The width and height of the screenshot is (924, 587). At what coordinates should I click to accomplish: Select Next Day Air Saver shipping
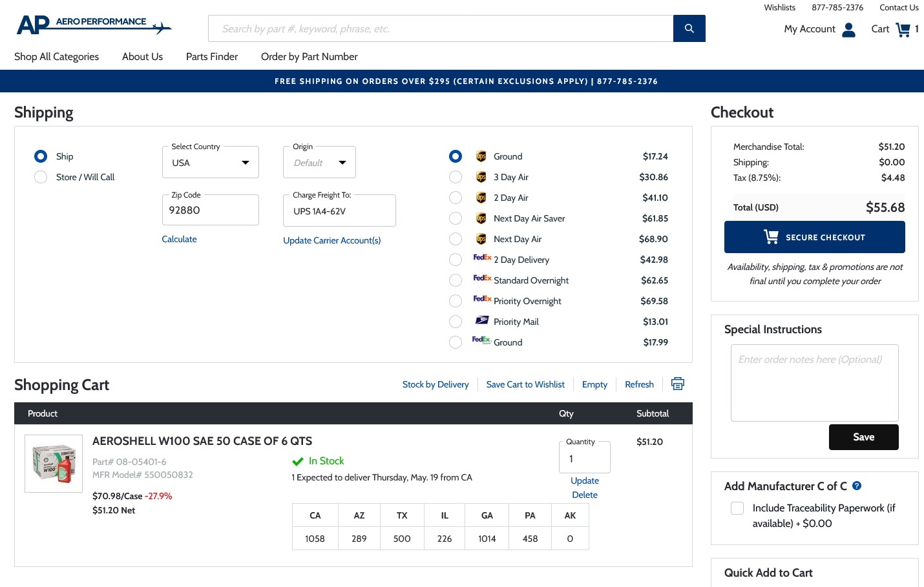pos(456,218)
